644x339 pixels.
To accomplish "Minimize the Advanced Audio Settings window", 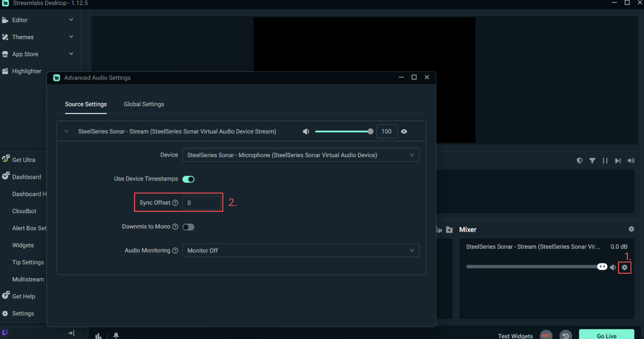I will [x=401, y=77].
